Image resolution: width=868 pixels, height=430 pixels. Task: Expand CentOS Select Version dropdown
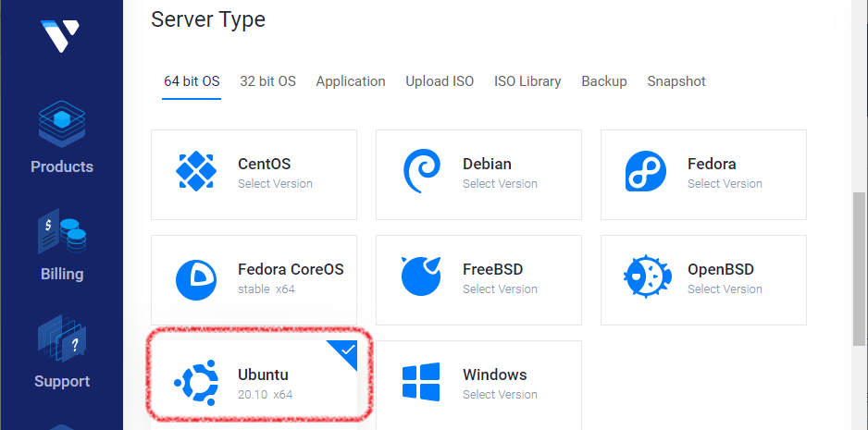pyautogui.click(x=275, y=184)
